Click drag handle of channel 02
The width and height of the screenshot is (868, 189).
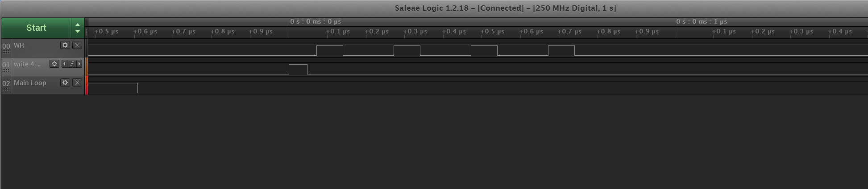[x=6, y=89]
